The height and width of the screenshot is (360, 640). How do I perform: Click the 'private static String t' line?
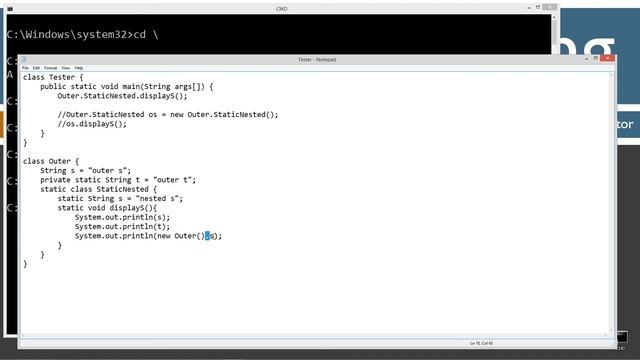coord(118,180)
